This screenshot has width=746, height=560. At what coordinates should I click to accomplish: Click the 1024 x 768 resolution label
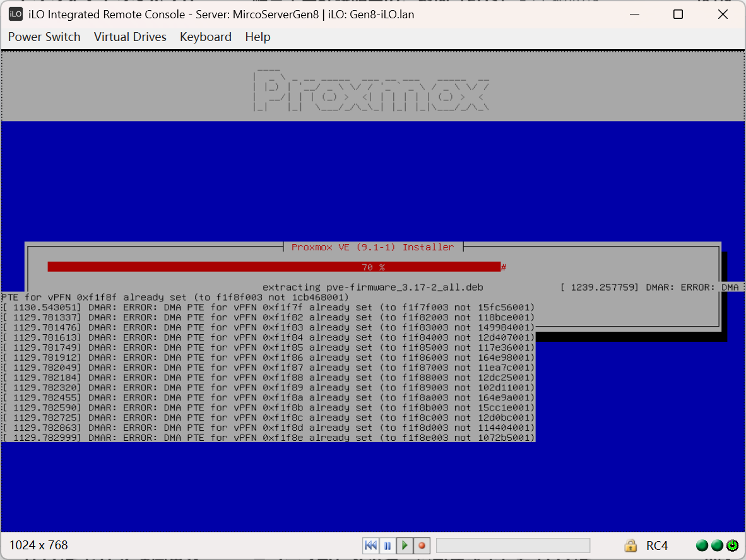[38, 545]
